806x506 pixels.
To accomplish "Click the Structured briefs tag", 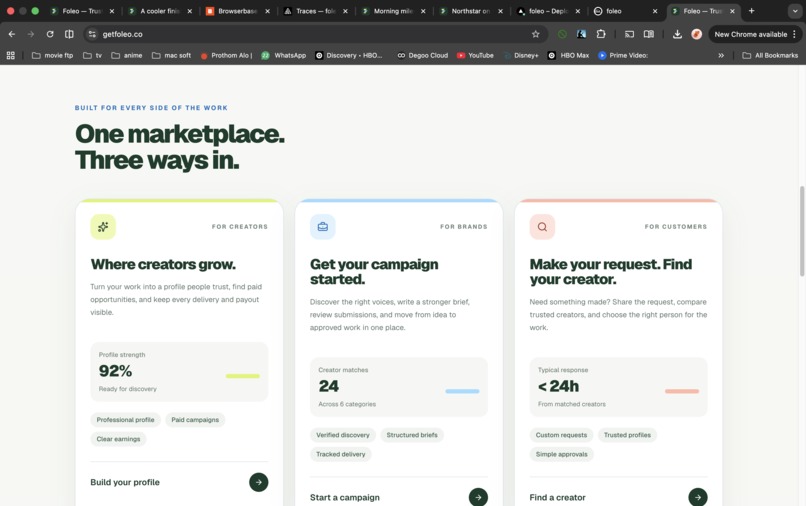I will click(x=412, y=435).
